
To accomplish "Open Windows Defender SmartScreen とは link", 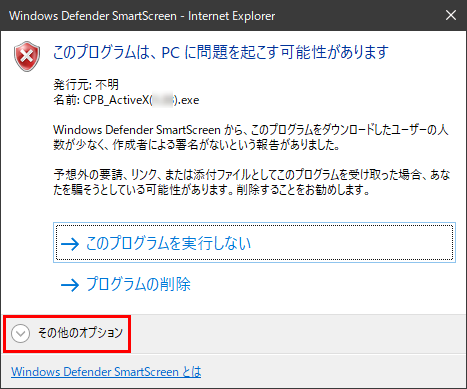I will 106,372.
